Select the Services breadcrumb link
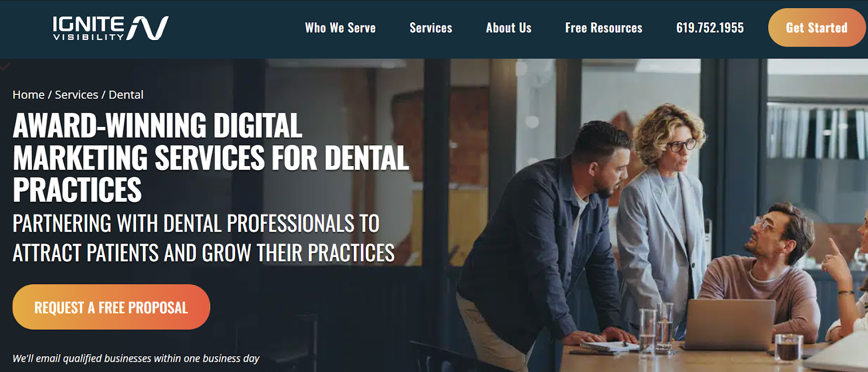 click(x=76, y=94)
